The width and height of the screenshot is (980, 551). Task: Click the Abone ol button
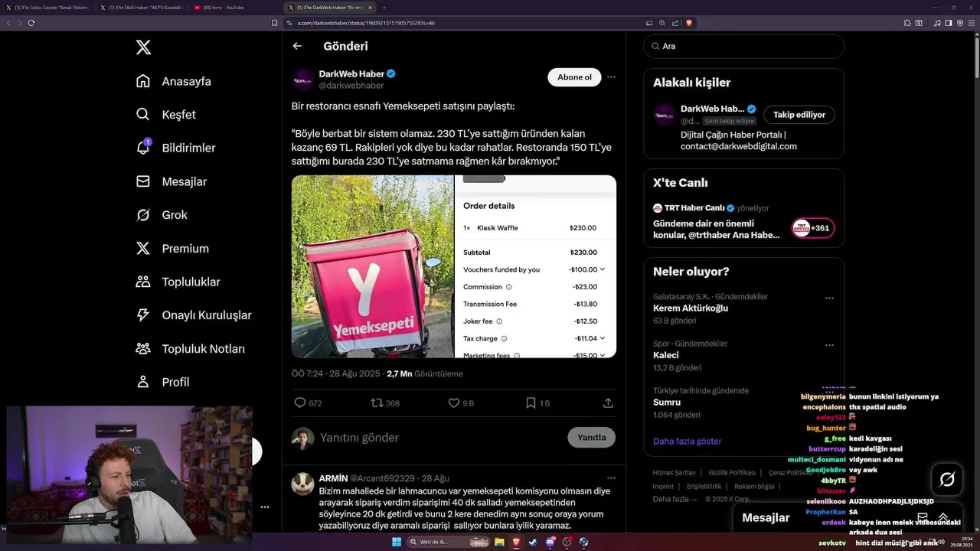574,77
